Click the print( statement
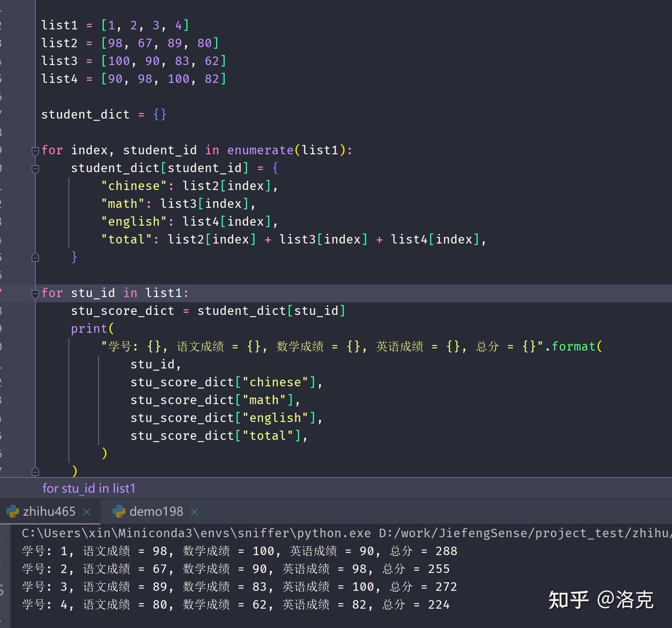Screen dimensions: 672x628 (92, 329)
